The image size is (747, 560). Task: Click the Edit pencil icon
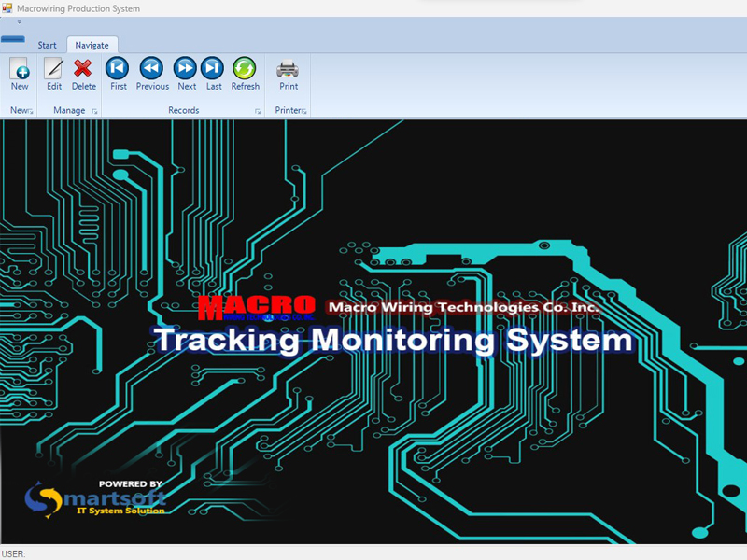pos(54,69)
